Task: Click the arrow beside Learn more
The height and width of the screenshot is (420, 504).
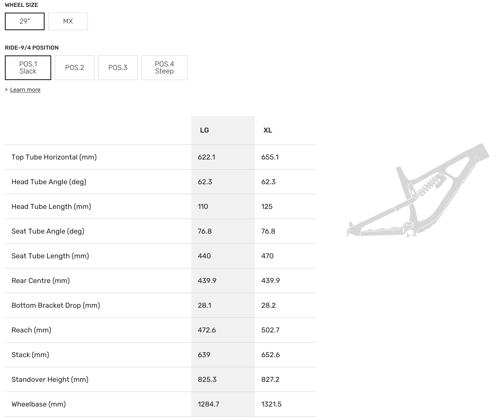Action: pyautogui.click(x=6, y=90)
